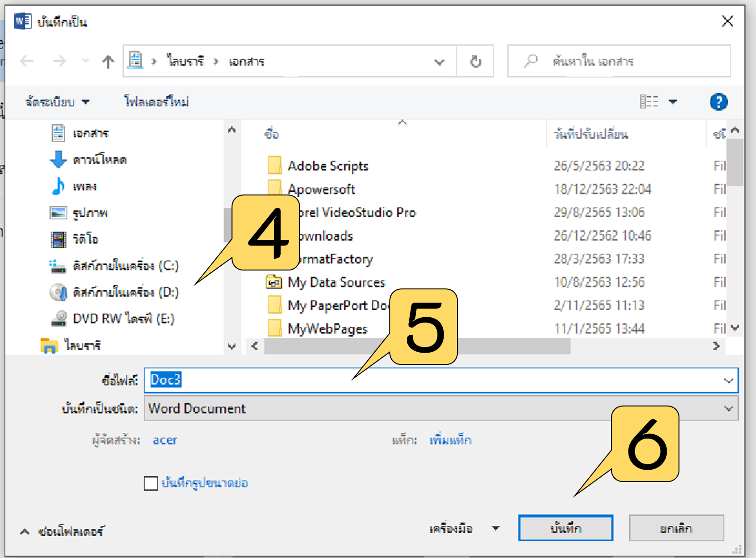Click the Save (บันทึก) button
Viewport: 756px width, 558px height.
[x=566, y=528]
